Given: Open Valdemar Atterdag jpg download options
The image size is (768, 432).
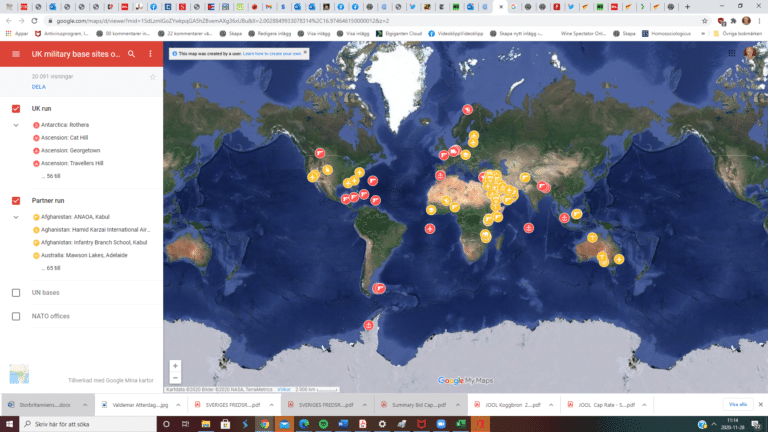Looking at the screenshot, I should 178,405.
